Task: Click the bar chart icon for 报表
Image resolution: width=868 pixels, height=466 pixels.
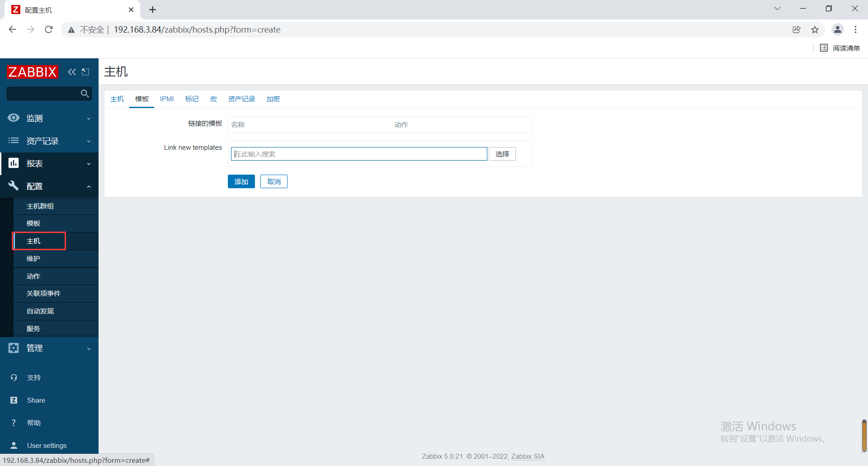Action: coord(14,163)
